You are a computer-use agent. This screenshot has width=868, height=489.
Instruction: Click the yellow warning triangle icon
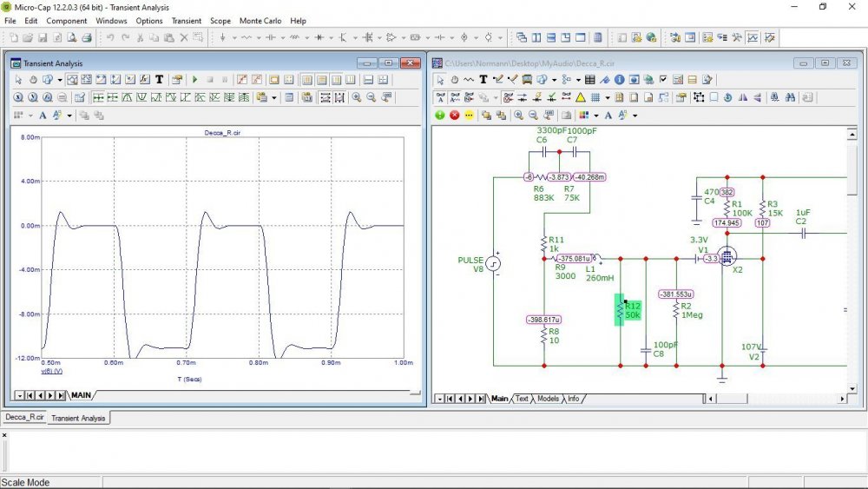[581, 97]
